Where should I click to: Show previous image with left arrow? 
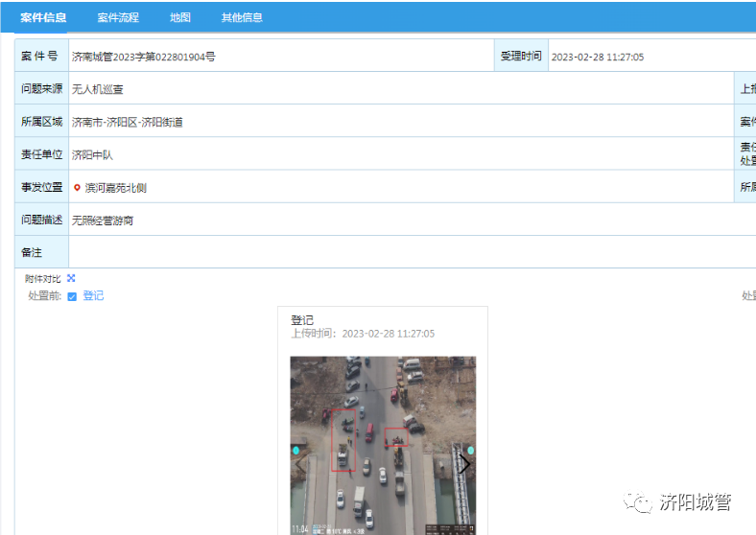click(300, 464)
